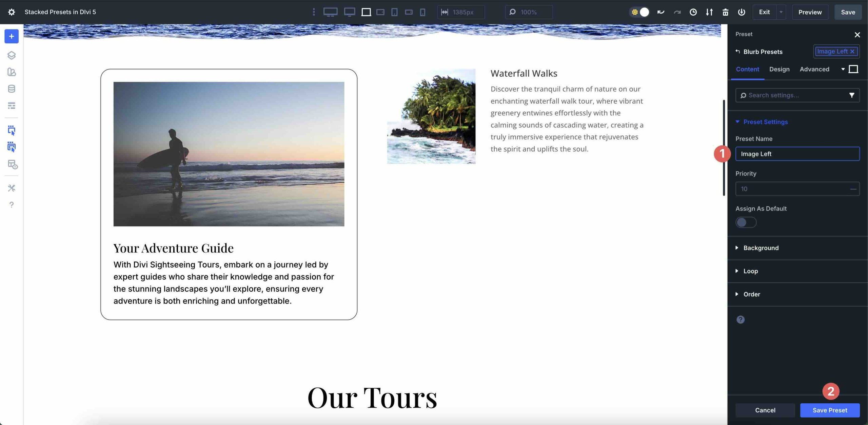868x425 pixels.
Task: Toggle the light/dark mode switch
Action: [639, 12]
